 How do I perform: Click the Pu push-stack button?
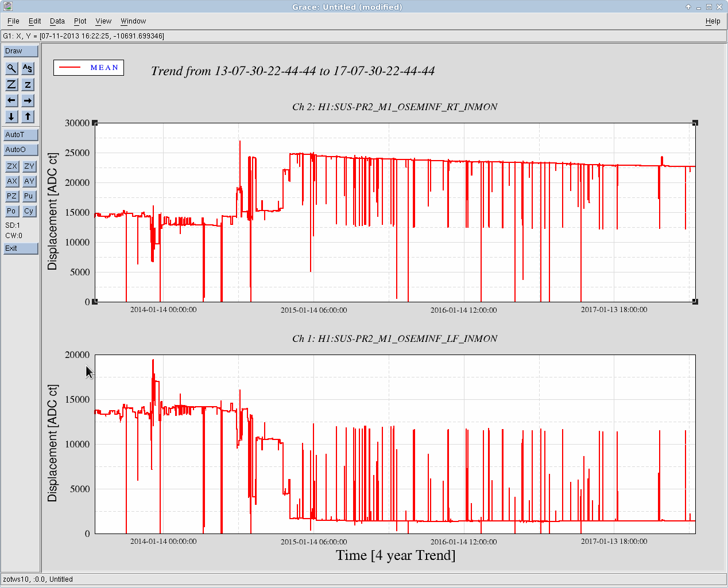coord(29,196)
